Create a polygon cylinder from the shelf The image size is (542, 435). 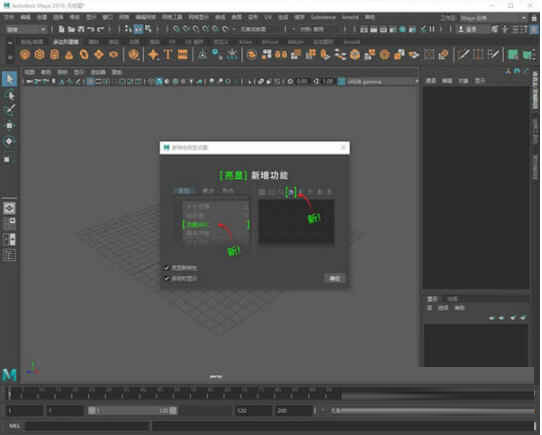coord(55,55)
